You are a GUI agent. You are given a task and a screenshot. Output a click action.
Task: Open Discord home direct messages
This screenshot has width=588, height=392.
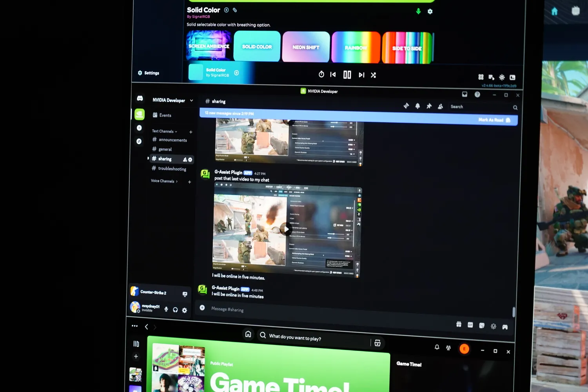pos(140,98)
